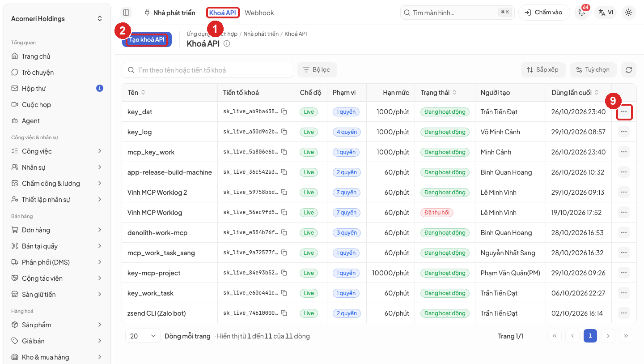Image resolution: width=644 pixels, height=364 pixels.
Task: Open Acorneri Holdings workspace switcher
Action: pos(57,19)
